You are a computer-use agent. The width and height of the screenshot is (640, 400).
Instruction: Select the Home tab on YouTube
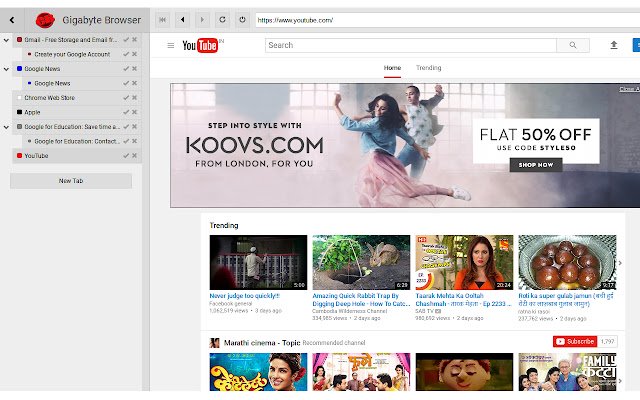tap(392, 68)
